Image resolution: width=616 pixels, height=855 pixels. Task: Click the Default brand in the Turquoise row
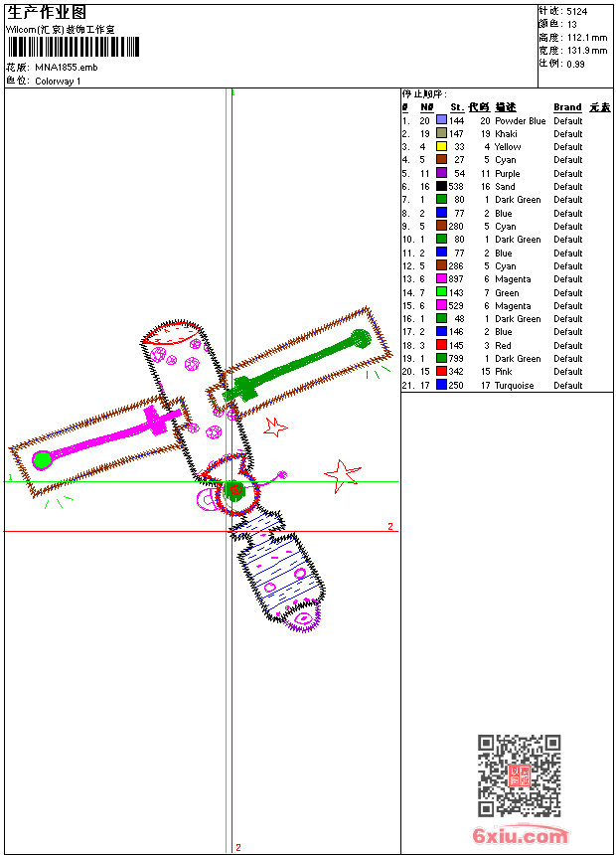pyautogui.click(x=568, y=385)
